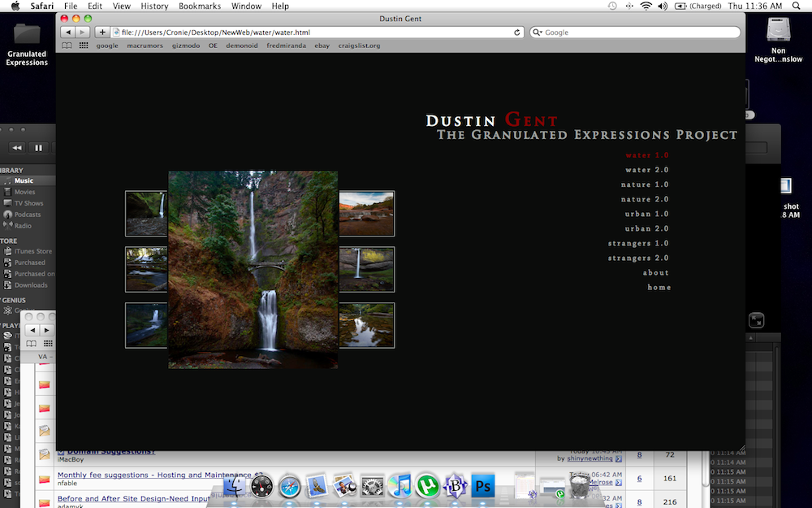
Task: Open Spotlight search magnifier
Action: click(x=796, y=7)
